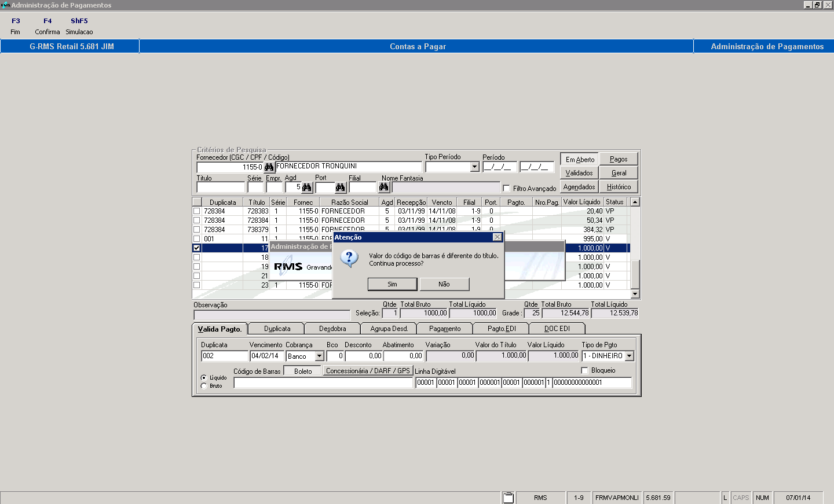The width and height of the screenshot is (834, 504).
Task: Click the Duplicata field showing 002
Action: click(225, 356)
